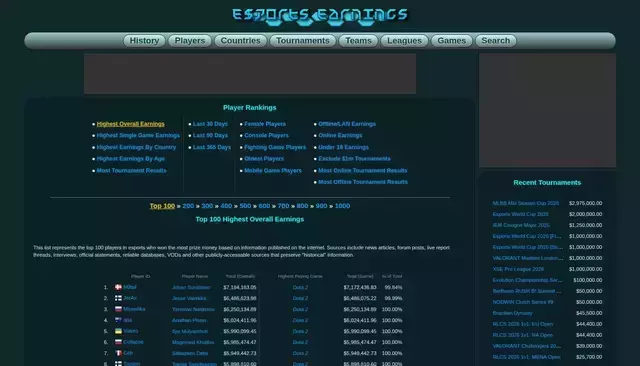Viewport: 640px width, 366px height.
Task: Open player ID Yatoro
Action: tap(131, 331)
